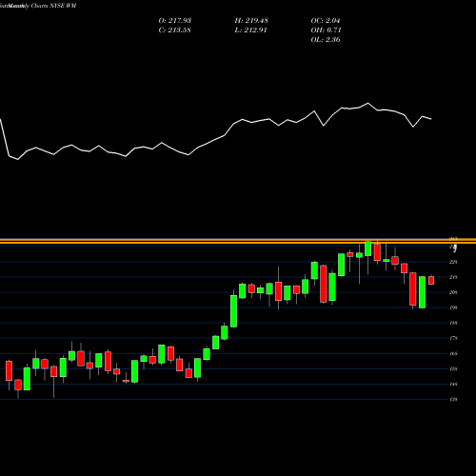Click the 165 price axis label

[x=453, y=353]
